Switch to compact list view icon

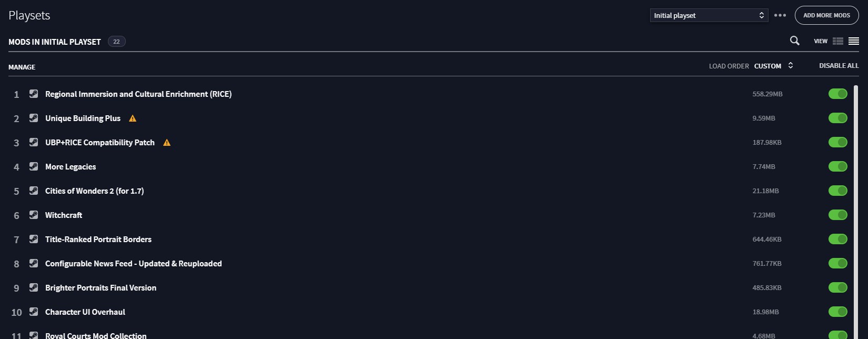click(x=854, y=41)
